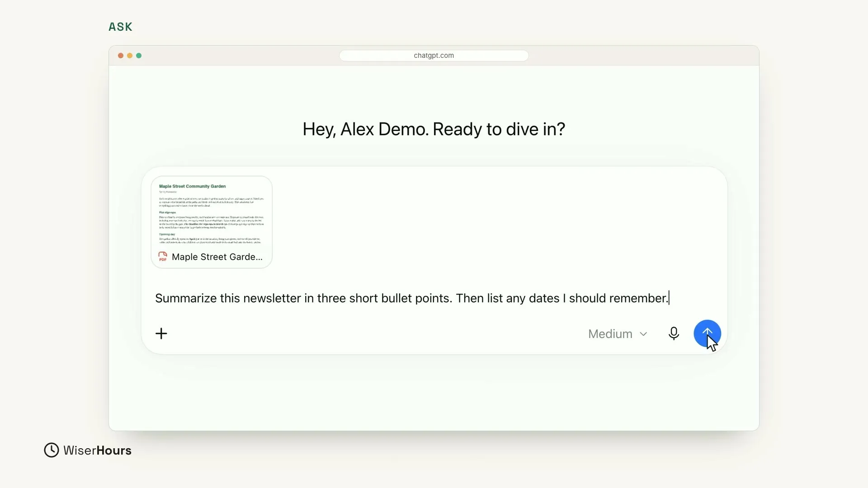Image resolution: width=868 pixels, height=488 pixels.
Task: Click the blue send arrow button
Action: tap(707, 333)
